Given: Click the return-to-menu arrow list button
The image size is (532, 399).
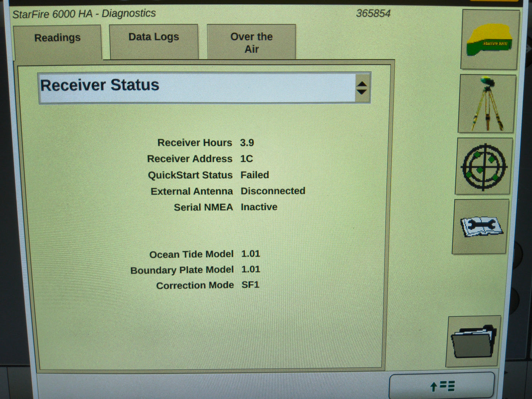Looking at the screenshot, I should 442,386.
